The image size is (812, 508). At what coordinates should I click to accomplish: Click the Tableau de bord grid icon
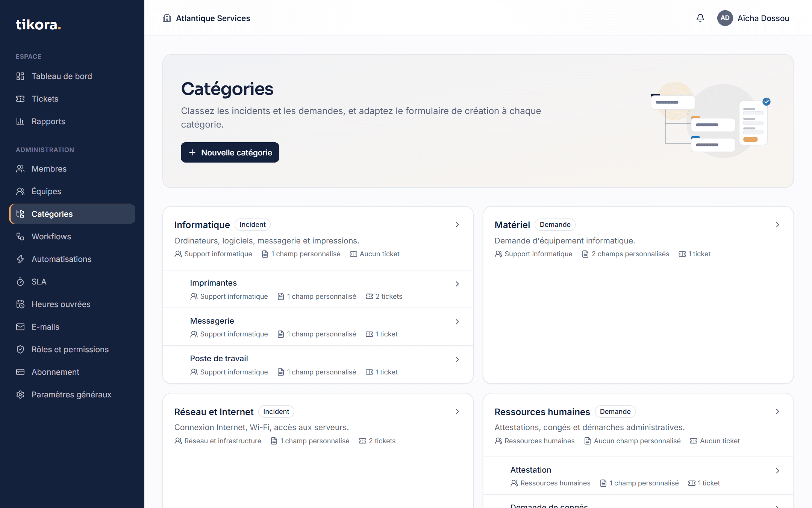point(20,76)
